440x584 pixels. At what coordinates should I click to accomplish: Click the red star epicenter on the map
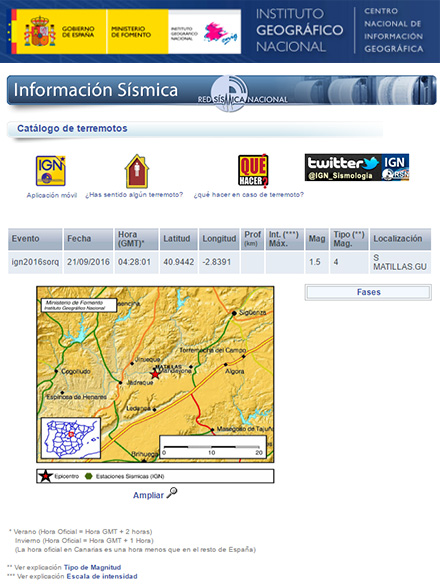point(155,374)
